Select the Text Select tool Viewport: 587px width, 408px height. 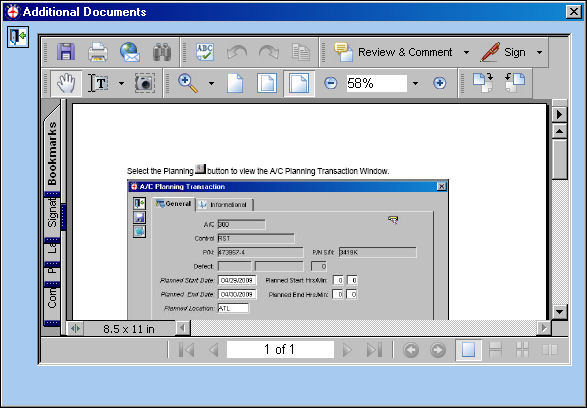[x=98, y=83]
